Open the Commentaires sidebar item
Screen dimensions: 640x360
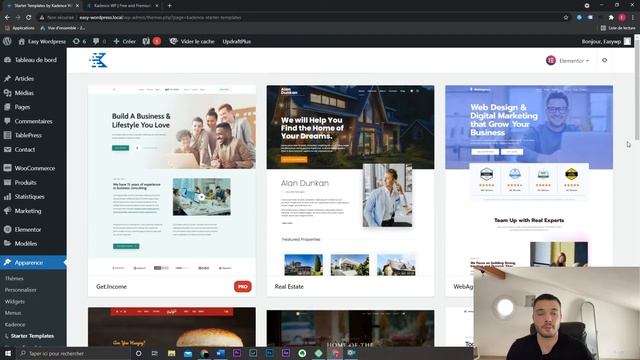point(33,121)
